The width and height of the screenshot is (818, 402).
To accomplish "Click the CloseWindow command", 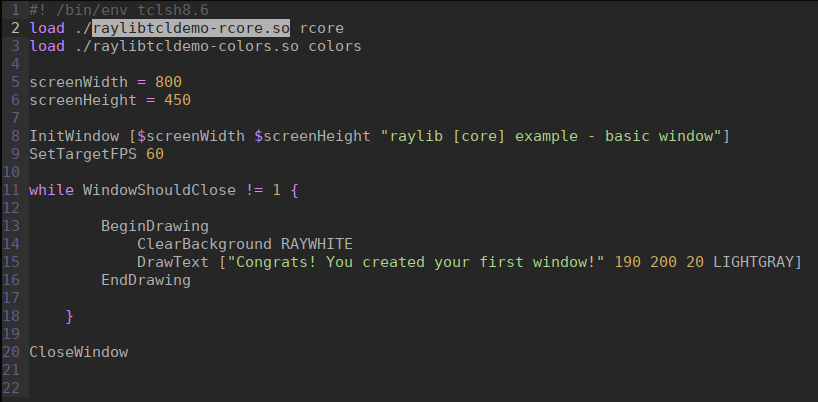I will [78, 352].
